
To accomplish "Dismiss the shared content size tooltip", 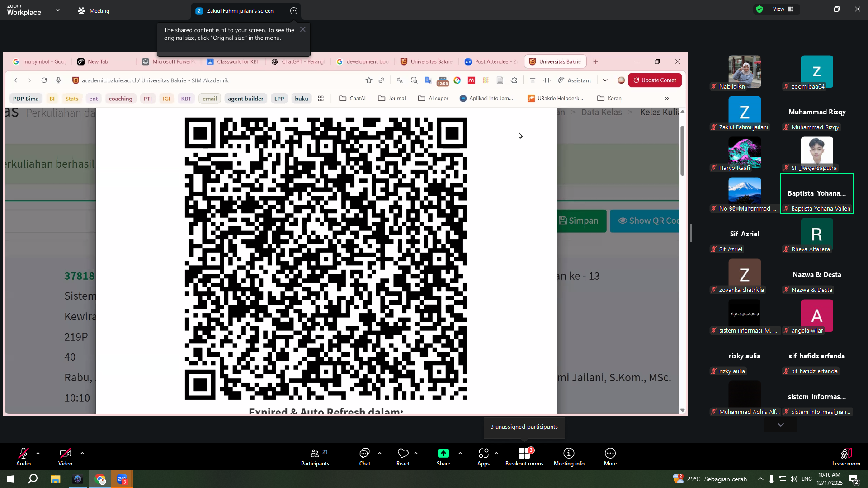I will [x=303, y=29].
